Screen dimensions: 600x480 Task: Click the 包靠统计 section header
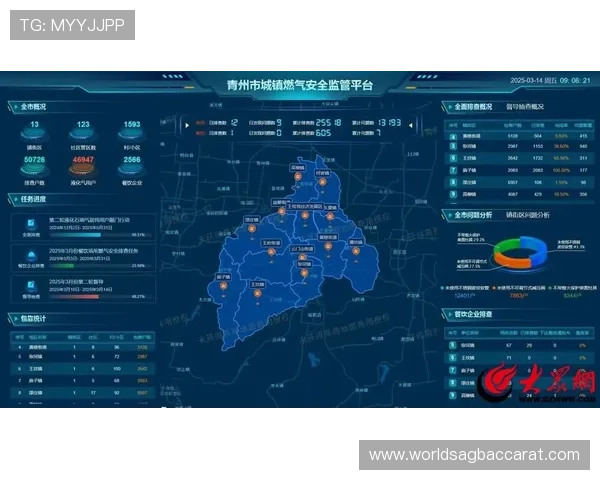[33, 318]
